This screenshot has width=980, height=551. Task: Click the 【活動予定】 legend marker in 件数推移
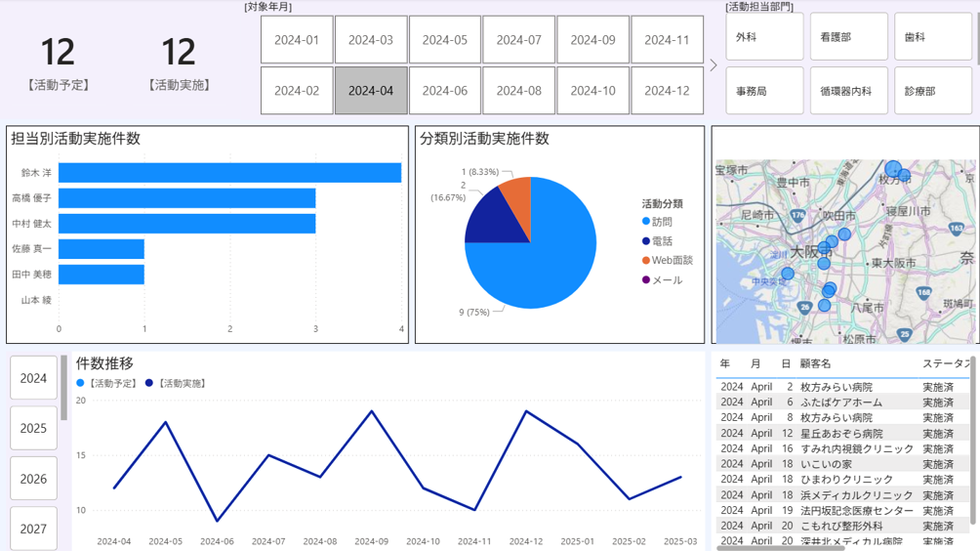click(80, 384)
